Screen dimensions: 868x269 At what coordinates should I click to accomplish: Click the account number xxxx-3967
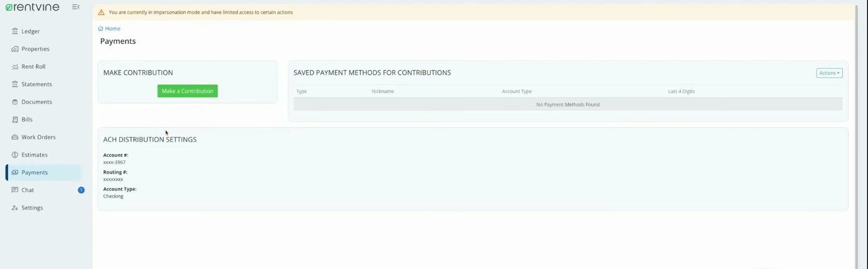click(x=114, y=162)
